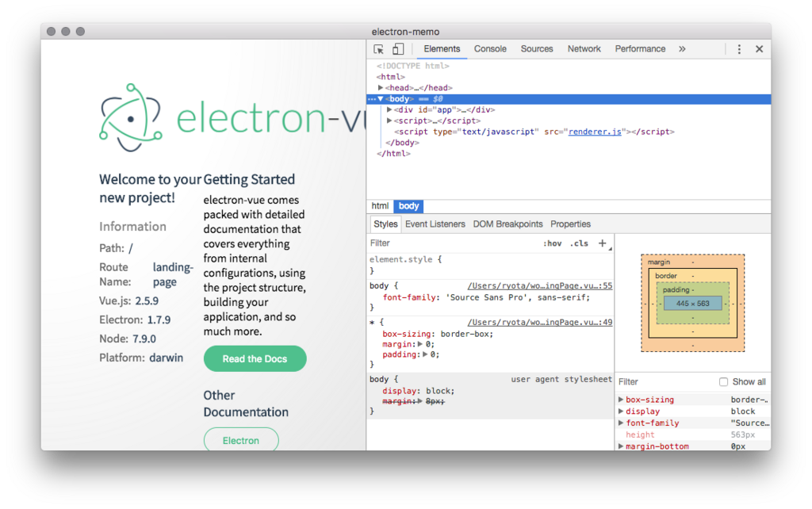This screenshot has width=812, height=509.
Task: Click the Getting Started heading
Action: pos(248,179)
